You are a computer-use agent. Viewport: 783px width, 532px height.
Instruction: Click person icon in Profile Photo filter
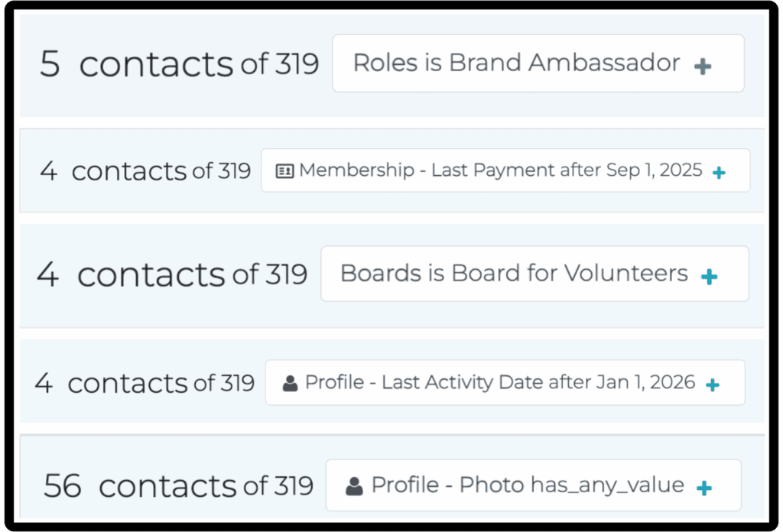tap(354, 486)
